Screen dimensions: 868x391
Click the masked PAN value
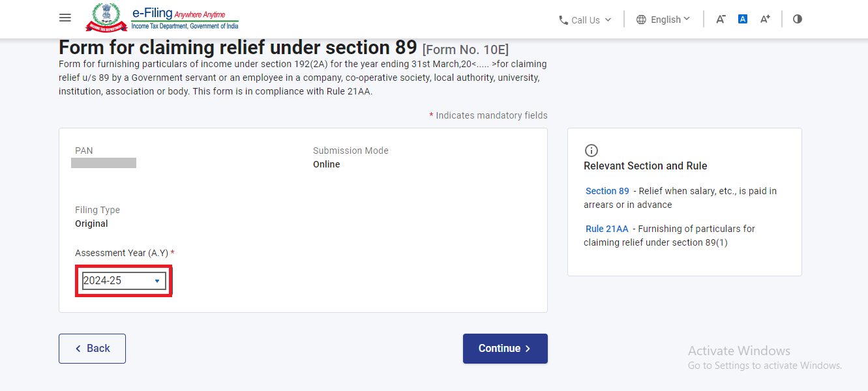point(104,163)
